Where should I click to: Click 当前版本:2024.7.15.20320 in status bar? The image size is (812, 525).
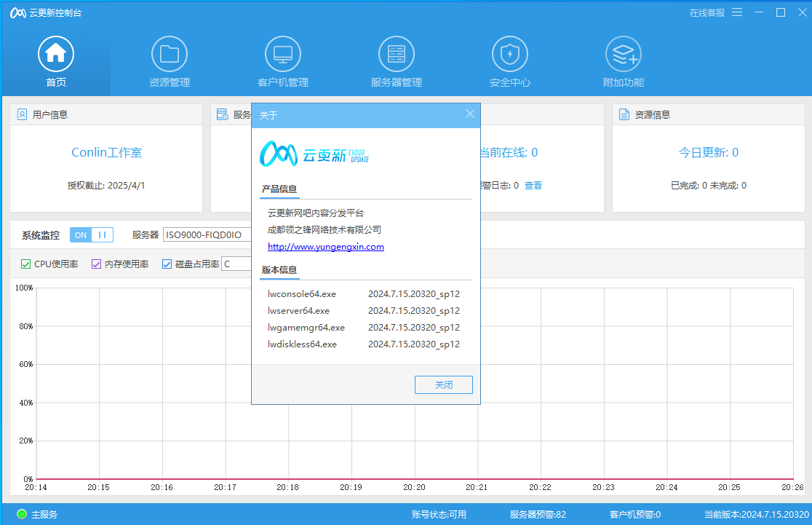coord(757,515)
